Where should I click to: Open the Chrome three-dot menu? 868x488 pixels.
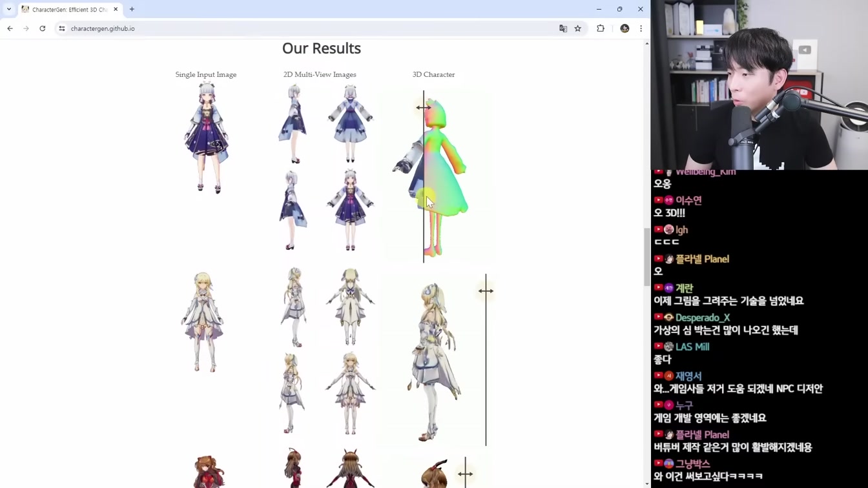pyautogui.click(x=641, y=28)
